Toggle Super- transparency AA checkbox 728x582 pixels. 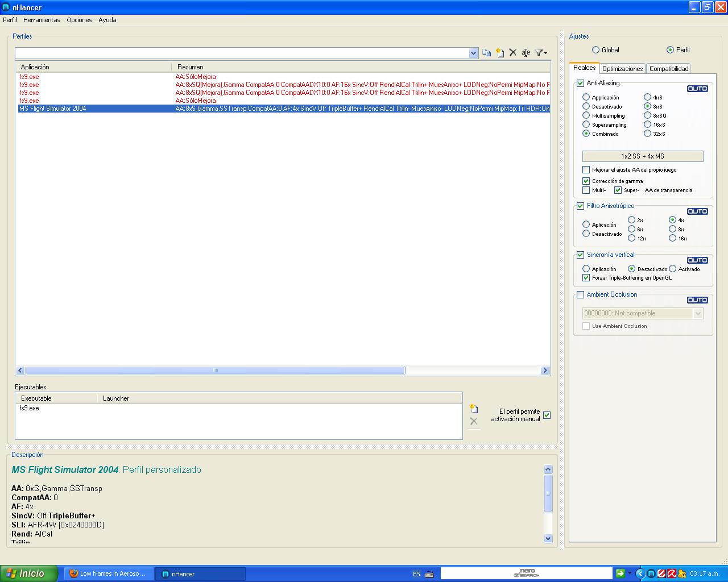(618, 190)
